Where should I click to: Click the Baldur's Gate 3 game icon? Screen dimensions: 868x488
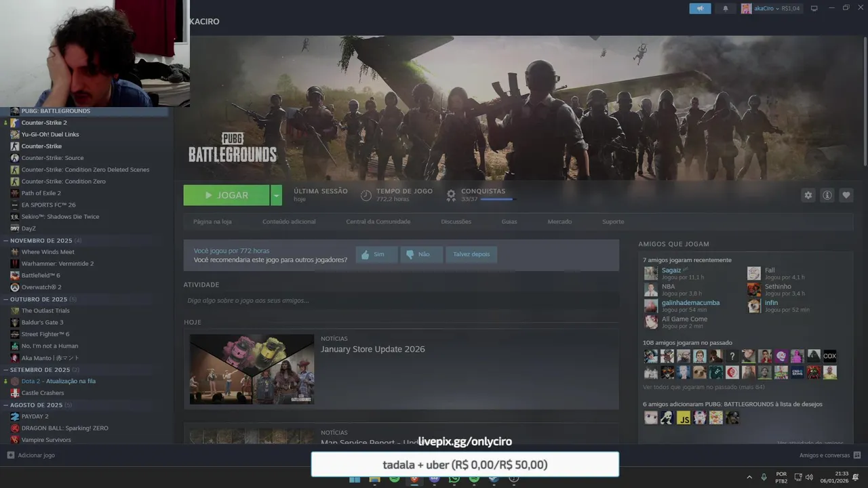click(15, 323)
